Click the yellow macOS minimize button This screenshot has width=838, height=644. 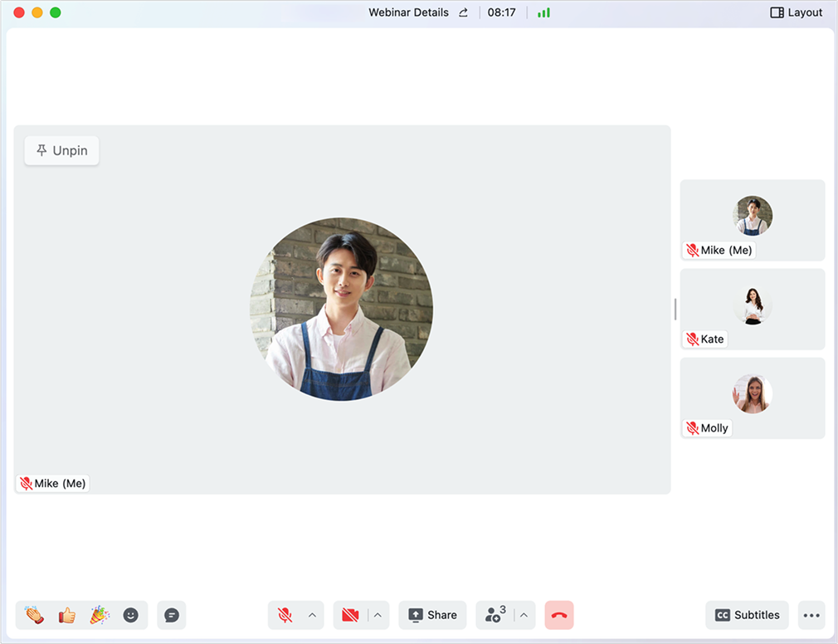tap(37, 12)
